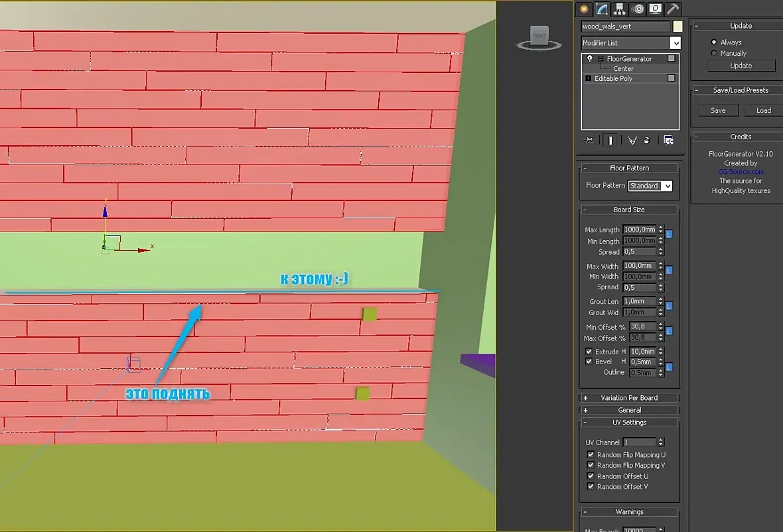Click the wood_wals_vert object name field
Image resolution: width=783 pixels, height=532 pixels.
(626, 27)
